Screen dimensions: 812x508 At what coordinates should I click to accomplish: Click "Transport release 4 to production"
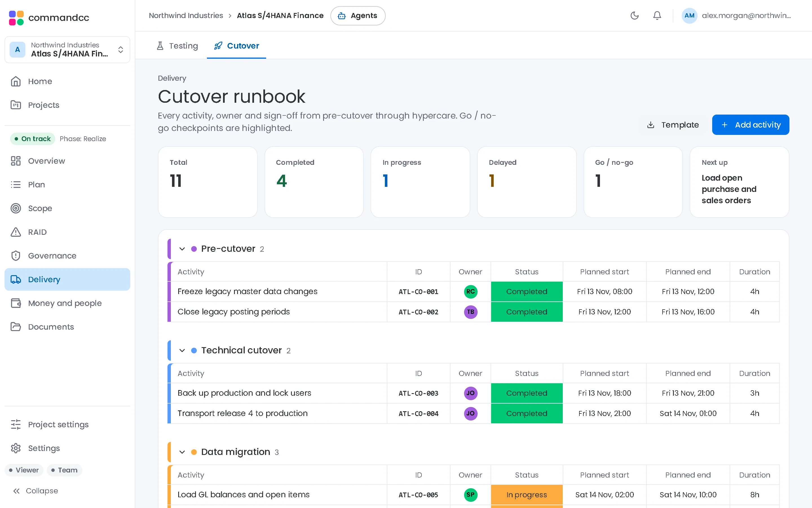pos(242,413)
